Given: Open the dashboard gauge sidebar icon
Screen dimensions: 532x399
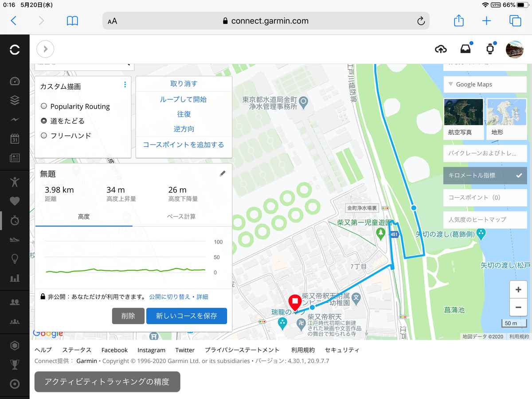Looking at the screenshot, I should [x=15, y=82].
